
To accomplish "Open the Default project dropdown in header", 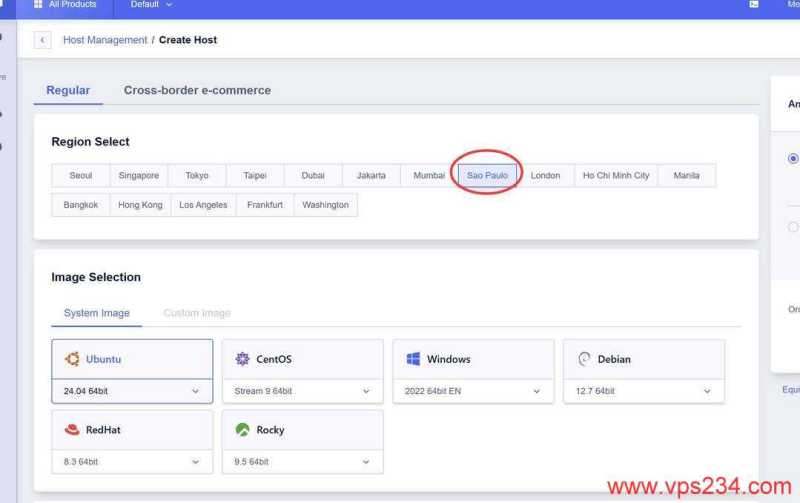I will [151, 5].
